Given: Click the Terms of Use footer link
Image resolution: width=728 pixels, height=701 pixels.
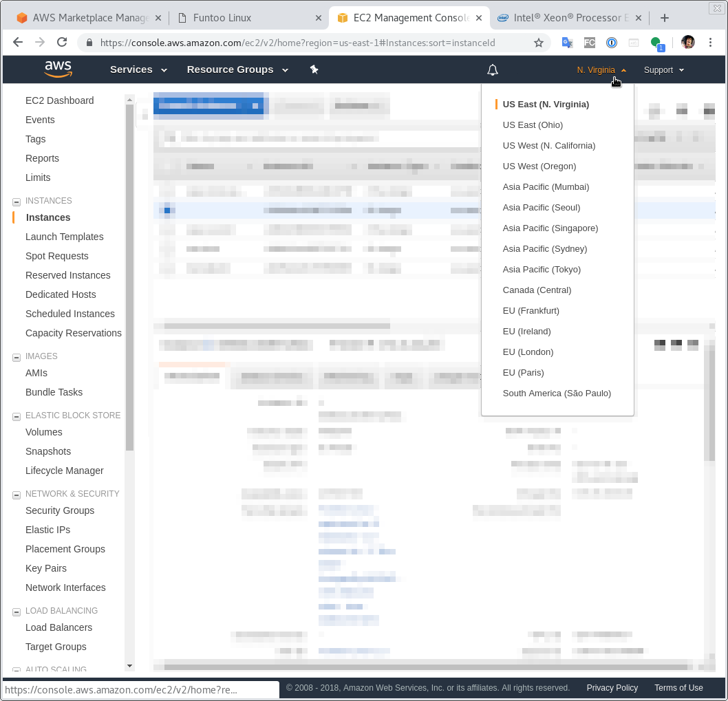Looking at the screenshot, I should point(678,688).
